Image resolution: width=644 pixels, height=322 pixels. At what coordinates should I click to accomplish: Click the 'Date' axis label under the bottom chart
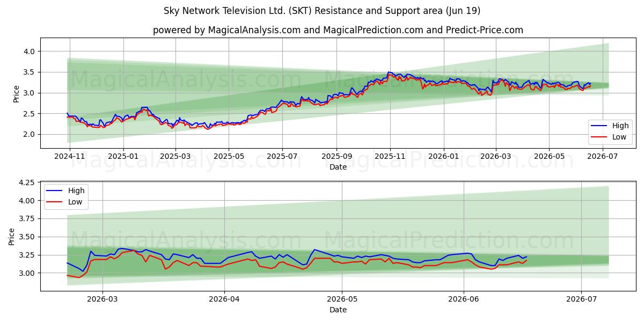coord(338,310)
